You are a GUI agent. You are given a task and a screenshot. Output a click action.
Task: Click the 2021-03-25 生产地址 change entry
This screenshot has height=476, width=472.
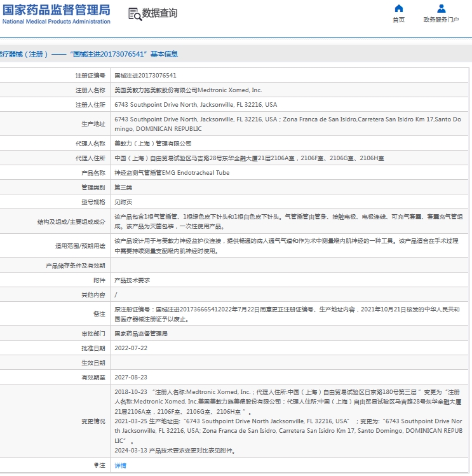pos(288,431)
